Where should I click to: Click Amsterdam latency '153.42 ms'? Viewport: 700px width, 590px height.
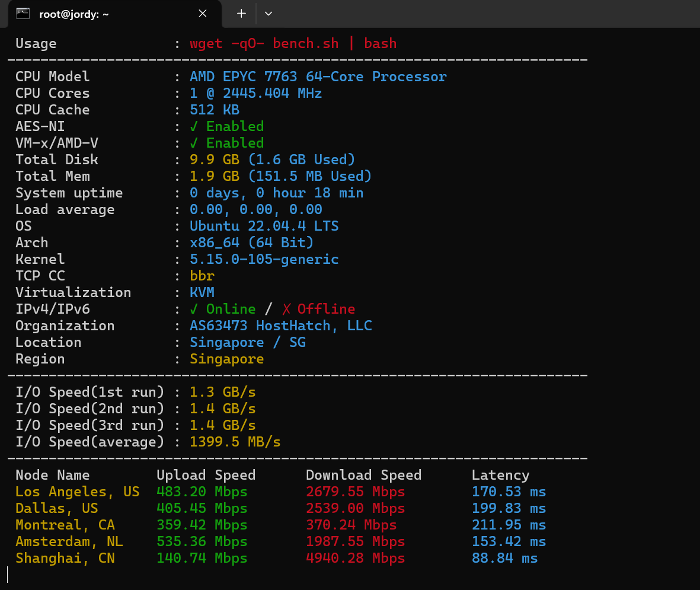[509, 541]
